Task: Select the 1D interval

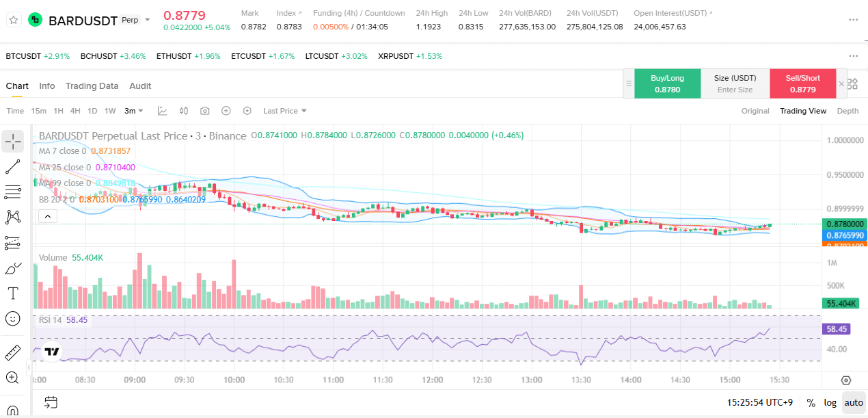Action: coord(92,111)
